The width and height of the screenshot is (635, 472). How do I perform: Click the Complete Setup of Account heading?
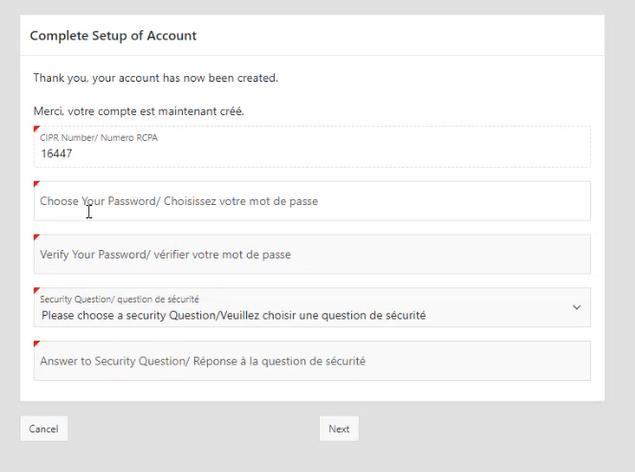click(113, 36)
